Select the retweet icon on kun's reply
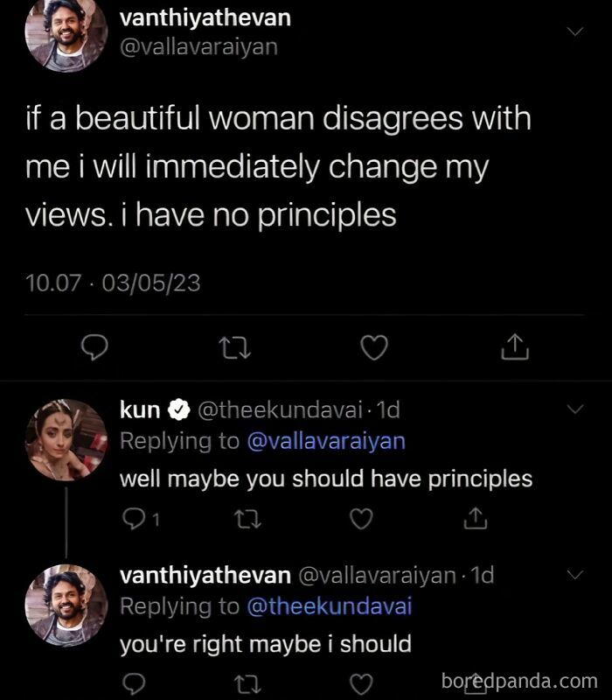 [249, 519]
